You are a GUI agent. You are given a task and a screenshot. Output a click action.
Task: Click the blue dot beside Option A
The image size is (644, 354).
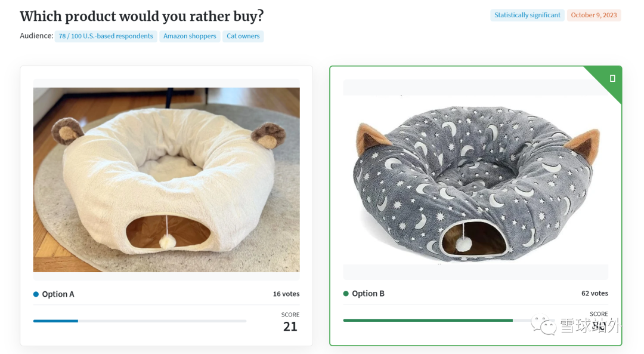click(x=36, y=294)
